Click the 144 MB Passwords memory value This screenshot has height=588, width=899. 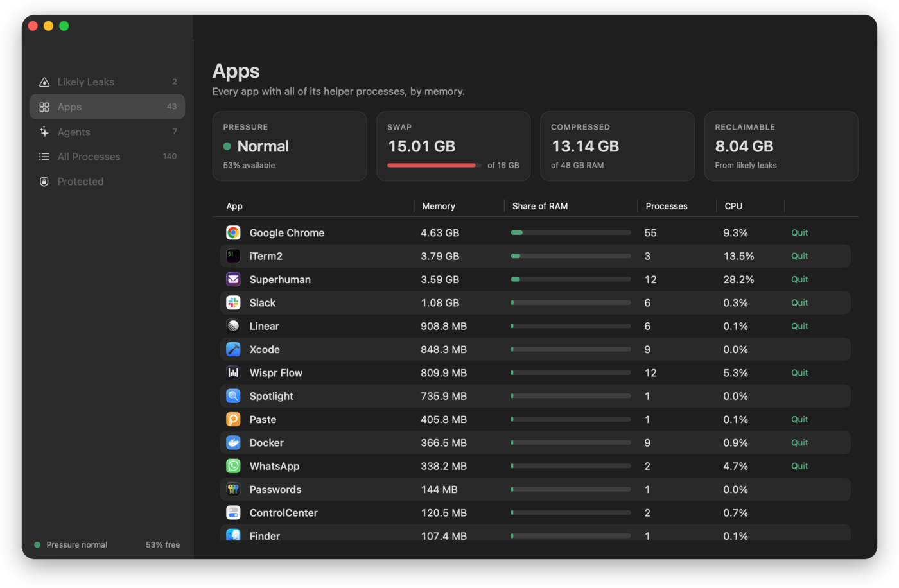pos(439,489)
